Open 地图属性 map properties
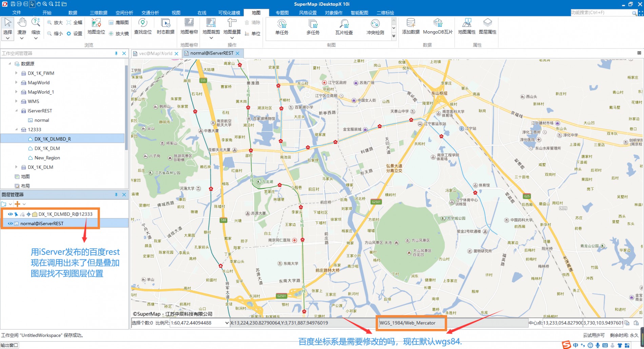 pyautogui.click(x=467, y=26)
